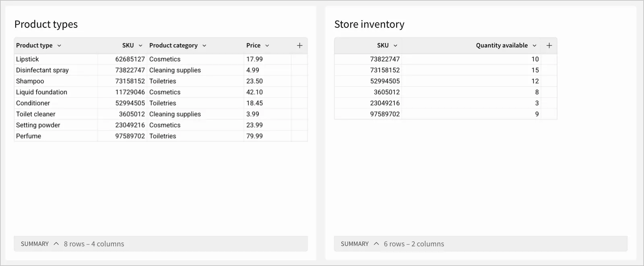The height and width of the screenshot is (266, 644).
Task: Select SKU 73822747 in Product types
Action: click(122, 70)
